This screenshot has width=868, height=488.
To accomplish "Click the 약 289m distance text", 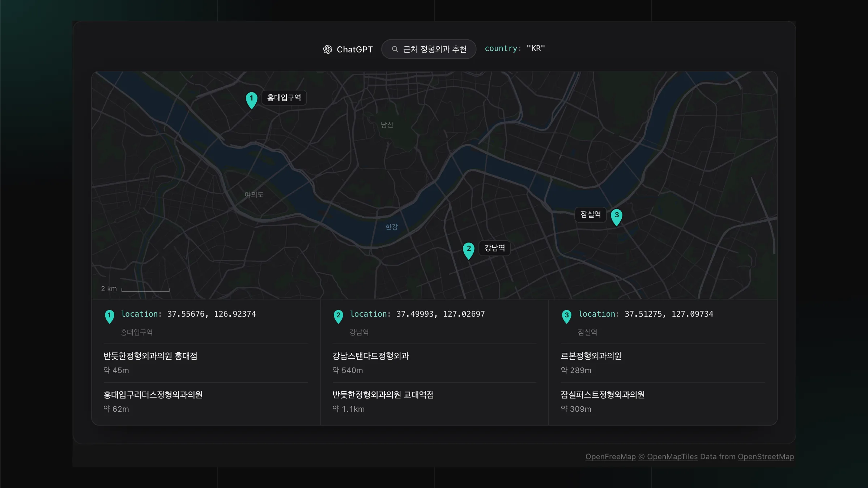I will click(x=576, y=370).
